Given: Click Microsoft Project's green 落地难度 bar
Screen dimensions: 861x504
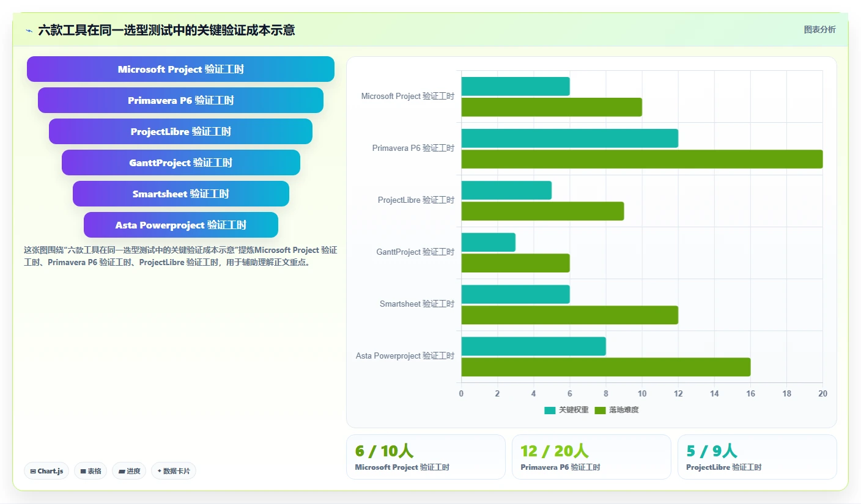Looking at the screenshot, I should pos(552,107).
